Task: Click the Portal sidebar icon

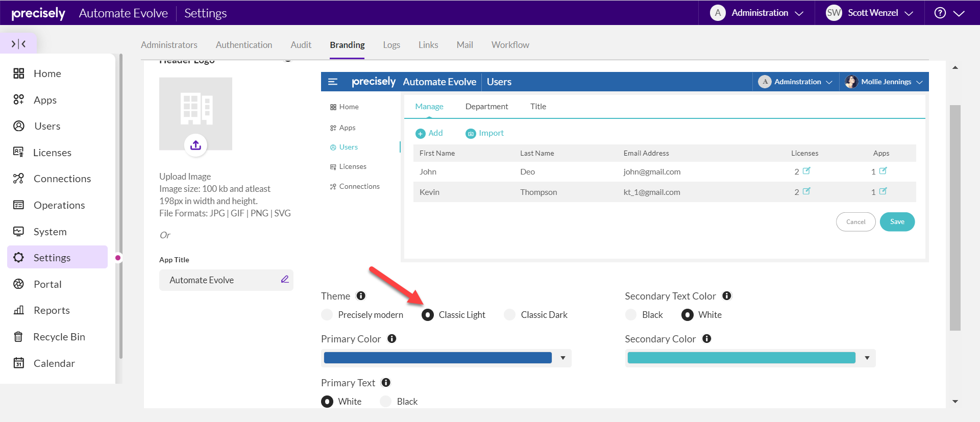Action: (19, 284)
